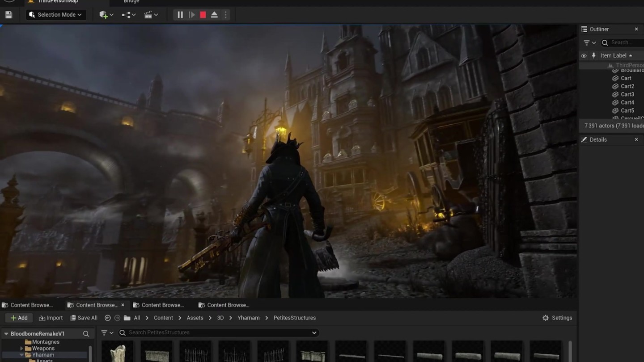Stop the play session with the red square
This screenshot has width=644, height=362.
[203, 15]
